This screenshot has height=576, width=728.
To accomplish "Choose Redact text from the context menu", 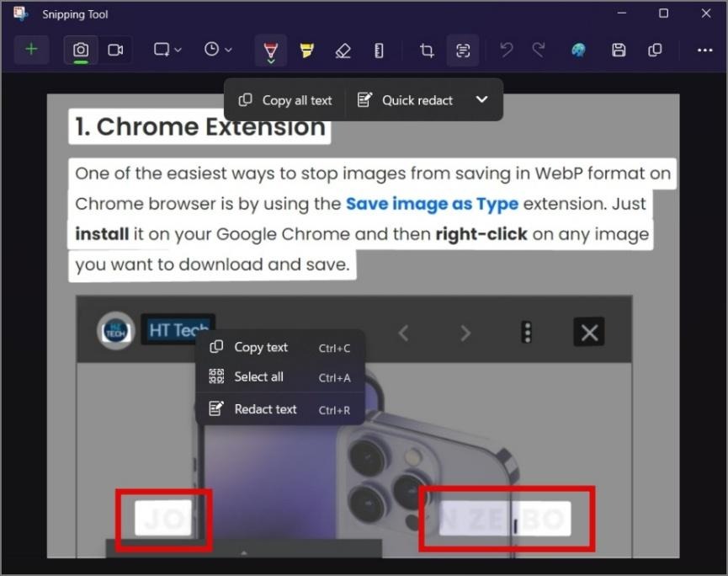I will 280,409.
